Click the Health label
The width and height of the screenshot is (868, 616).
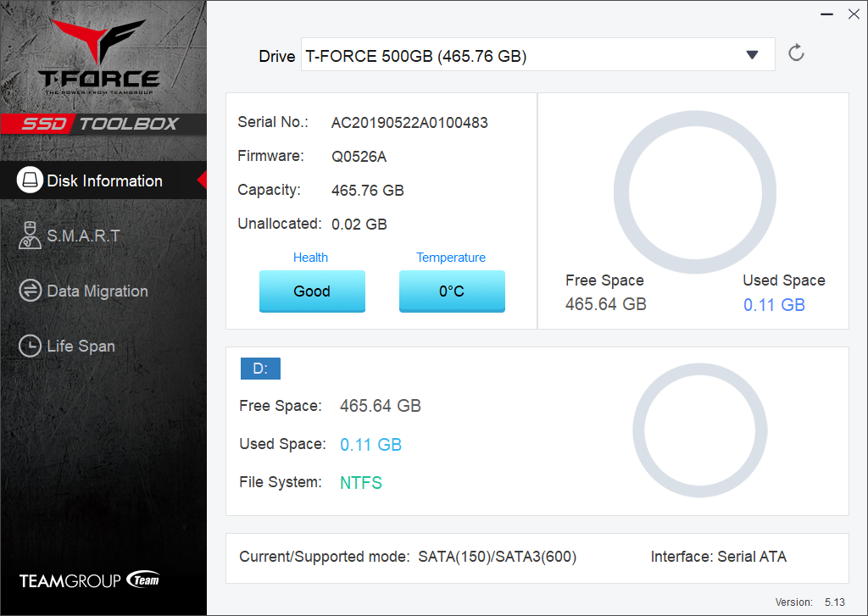point(310,258)
